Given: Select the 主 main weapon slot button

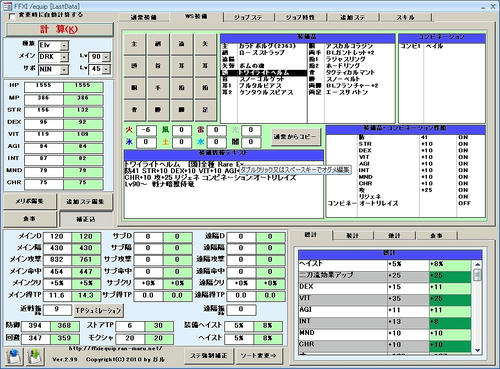Looking at the screenshot, I should click(x=134, y=44).
